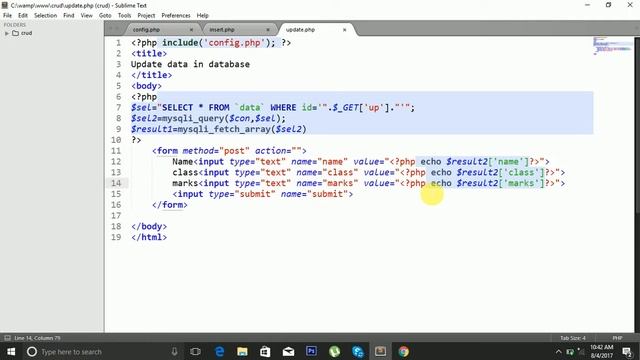Viewport: 640px width, 360px height.
Task: Open the blue globe taskbar icon
Action: pyautogui.click(x=358, y=351)
